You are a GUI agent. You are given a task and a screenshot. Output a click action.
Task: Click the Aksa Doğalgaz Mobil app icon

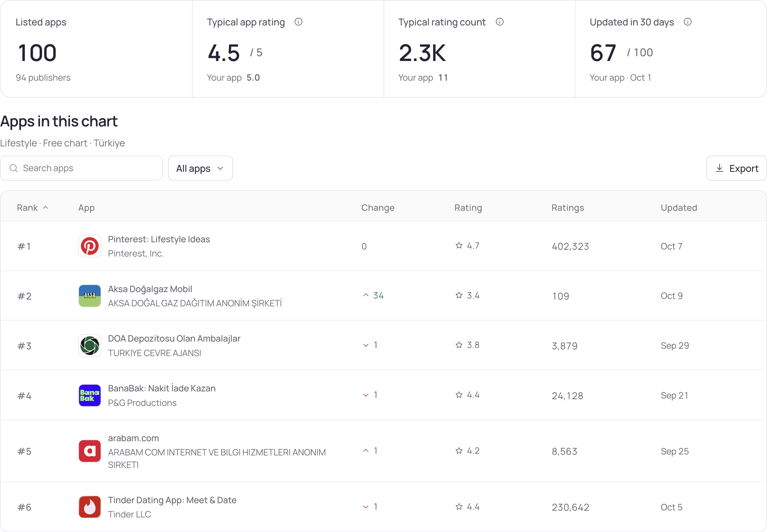tap(90, 296)
